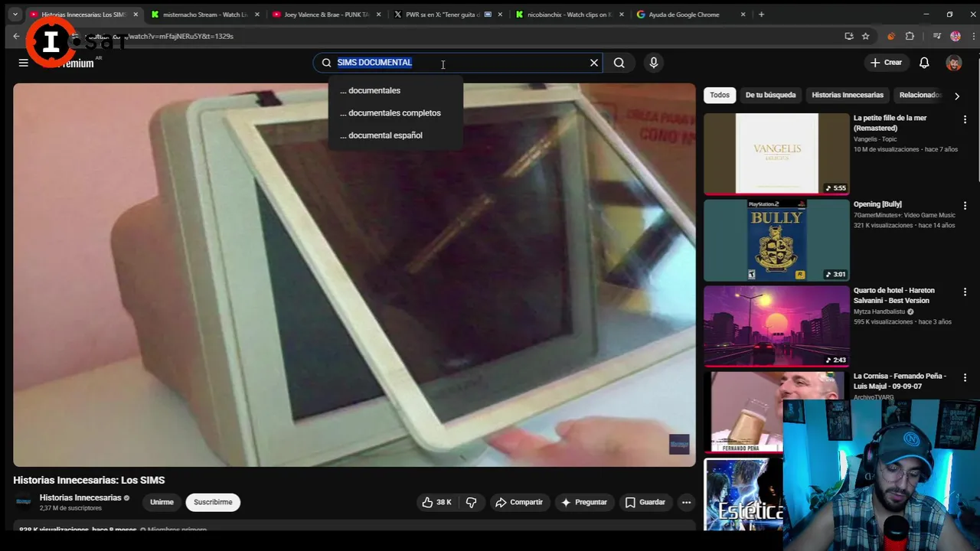The width and height of the screenshot is (980, 551).
Task: Click the Crear button
Action: (x=887, y=63)
